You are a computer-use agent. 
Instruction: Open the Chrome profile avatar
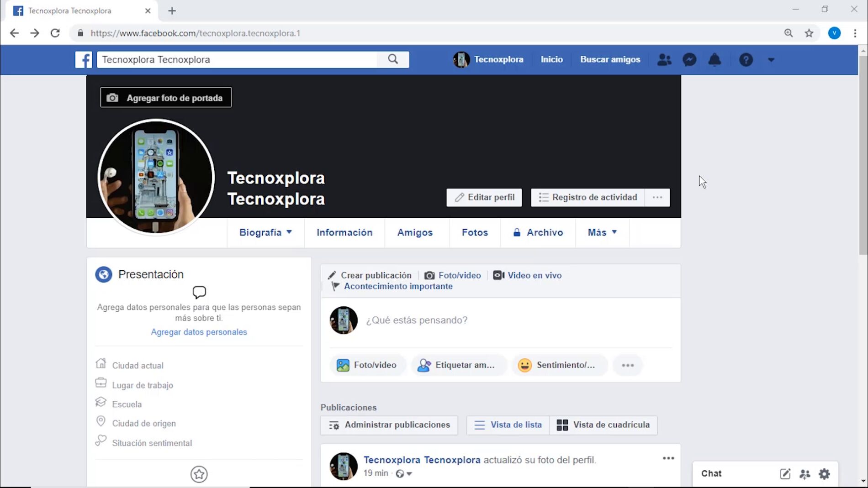(835, 33)
